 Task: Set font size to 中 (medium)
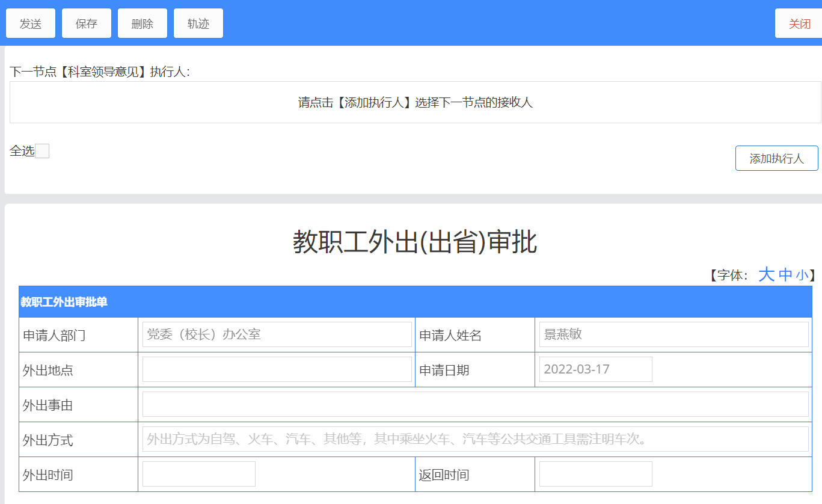pyautogui.click(x=785, y=275)
